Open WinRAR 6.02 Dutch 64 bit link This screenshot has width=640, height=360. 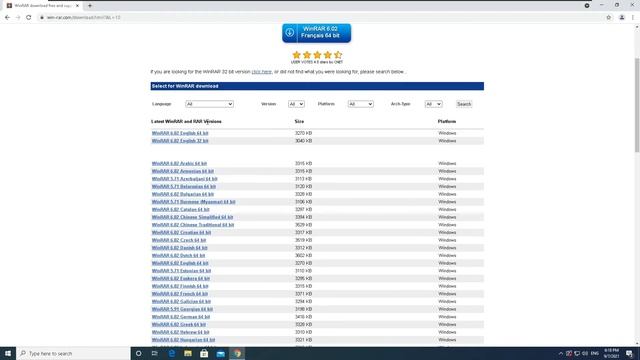click(x=178, y=256)
